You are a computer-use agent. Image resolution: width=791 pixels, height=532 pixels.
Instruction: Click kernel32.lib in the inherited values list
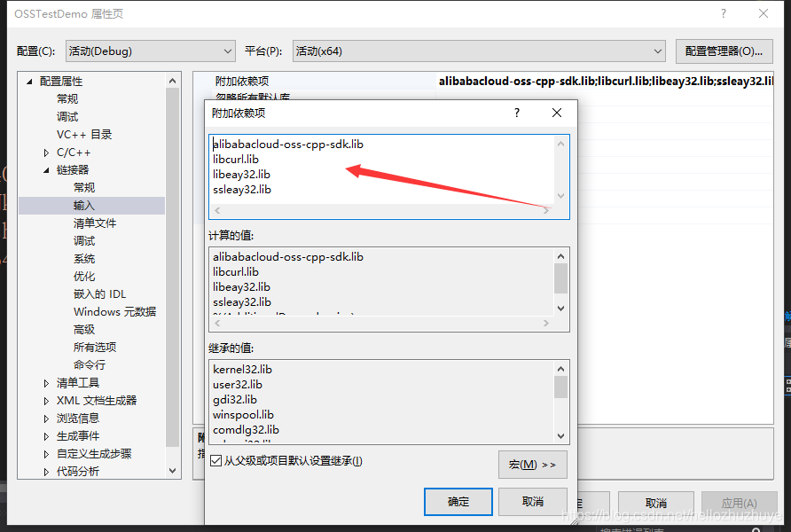(x=242, y=370)
